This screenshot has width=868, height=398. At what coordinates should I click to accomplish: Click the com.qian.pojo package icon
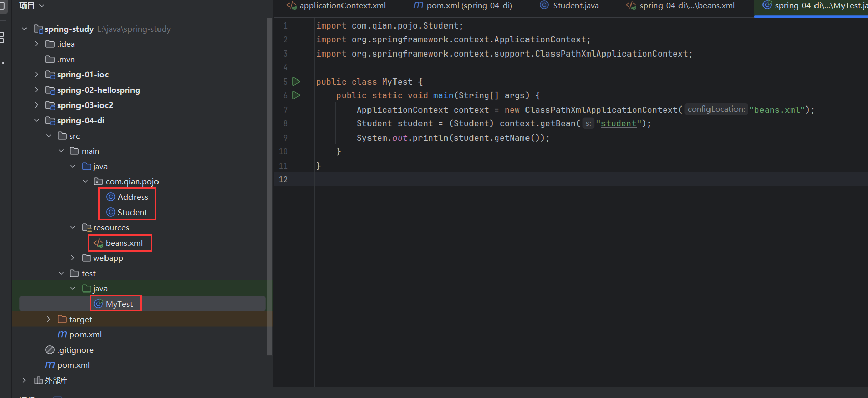[x=99, y=181]
